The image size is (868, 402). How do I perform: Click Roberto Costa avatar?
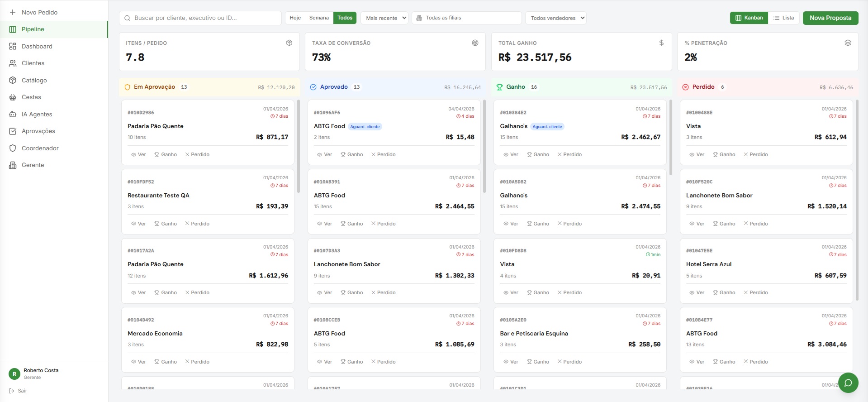pos(14,374)
